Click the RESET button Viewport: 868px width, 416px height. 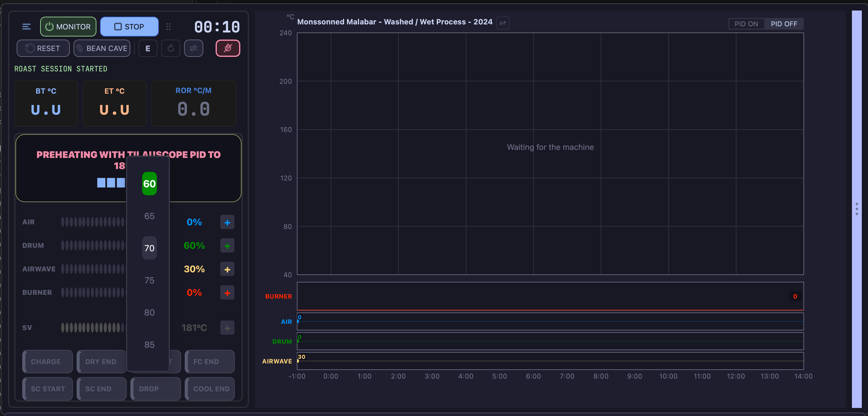click(x=43, y=48)
